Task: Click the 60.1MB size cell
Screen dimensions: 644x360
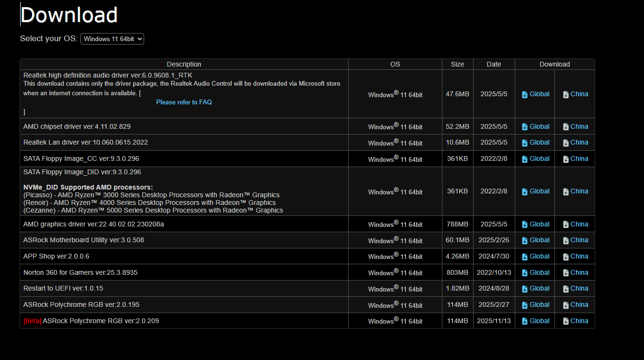Action: point(458,240)
